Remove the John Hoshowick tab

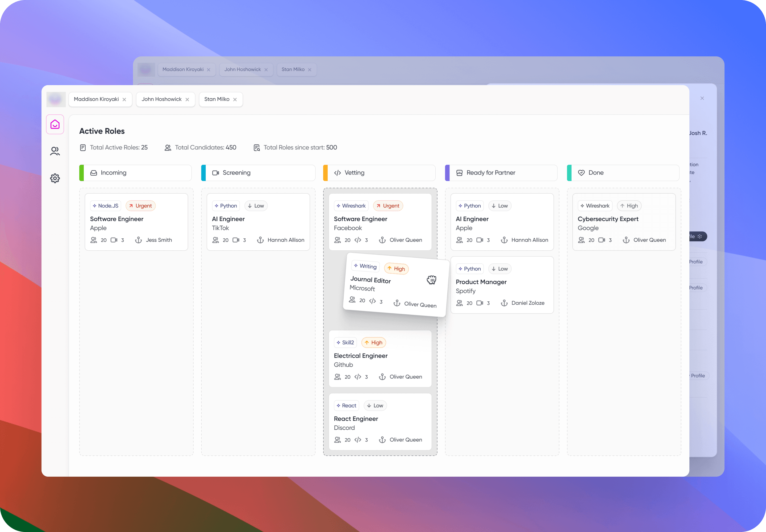(187, 99)
